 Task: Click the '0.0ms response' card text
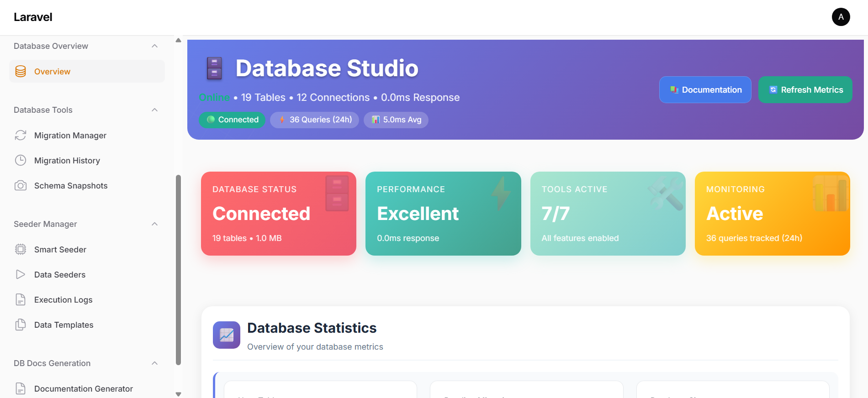tap(408, 238)
